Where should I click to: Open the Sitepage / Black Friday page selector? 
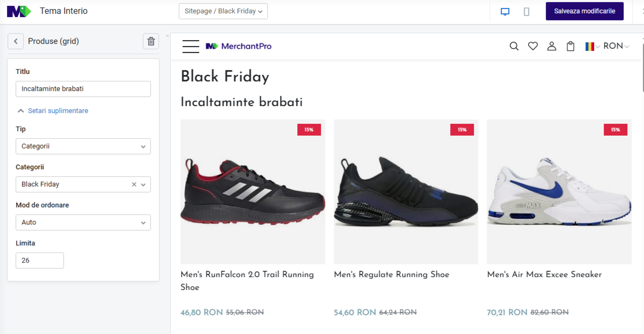coord(223,11)
